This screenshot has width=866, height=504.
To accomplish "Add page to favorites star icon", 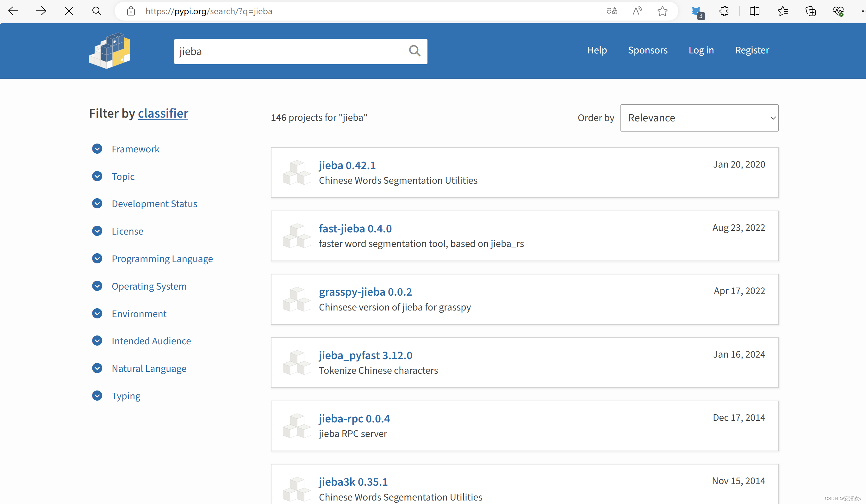I will (662, 11).
